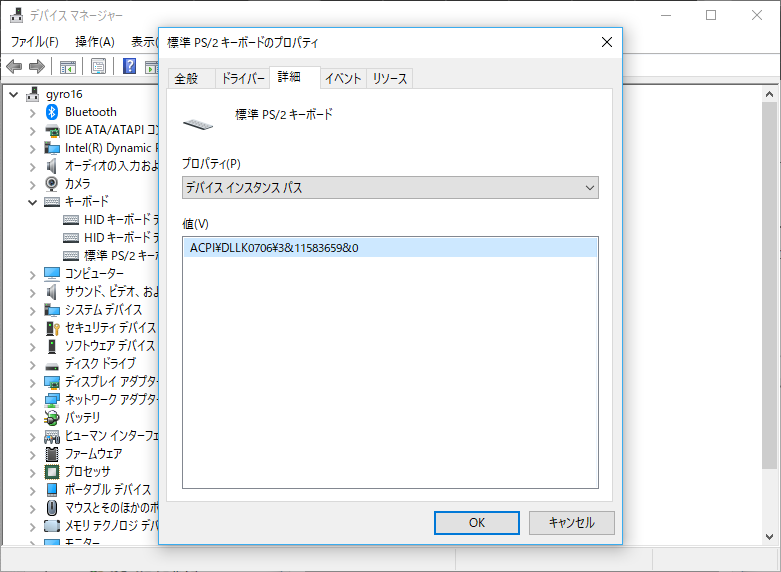This screenshot has height=572, width=781.
Task: Expand the コンピューター category
Action: [x=33, y=275]
